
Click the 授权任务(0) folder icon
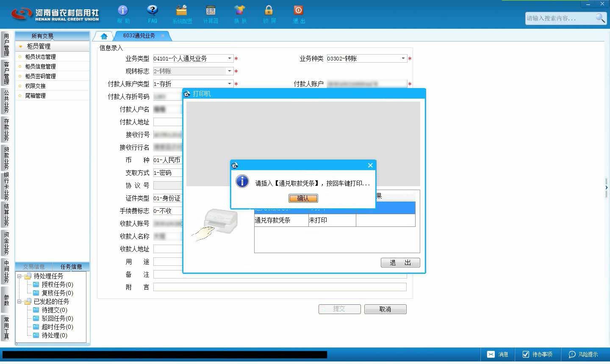pos(36,284)
